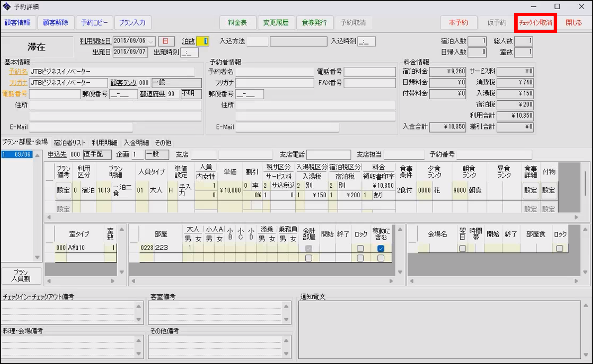The width and height of the screenshot is (593, 364).
Task: Open the 一般 customer rank field
Action: pyautogui.click(x=177, y=83)
